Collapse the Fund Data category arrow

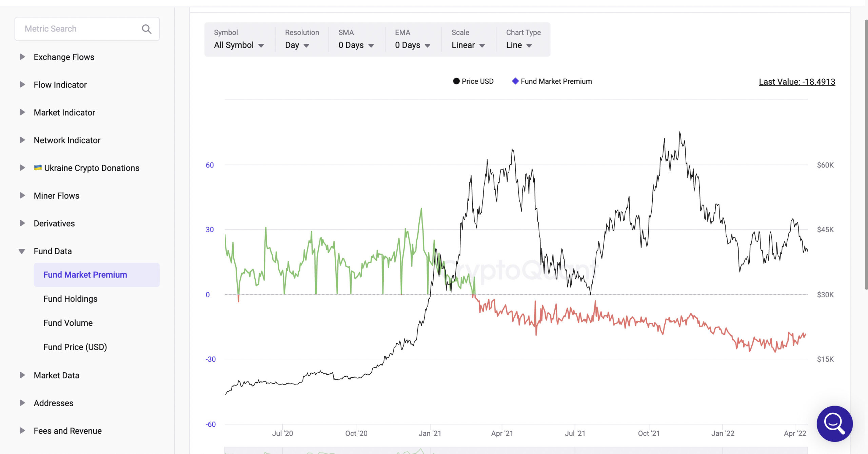click(x=22, y=251)
